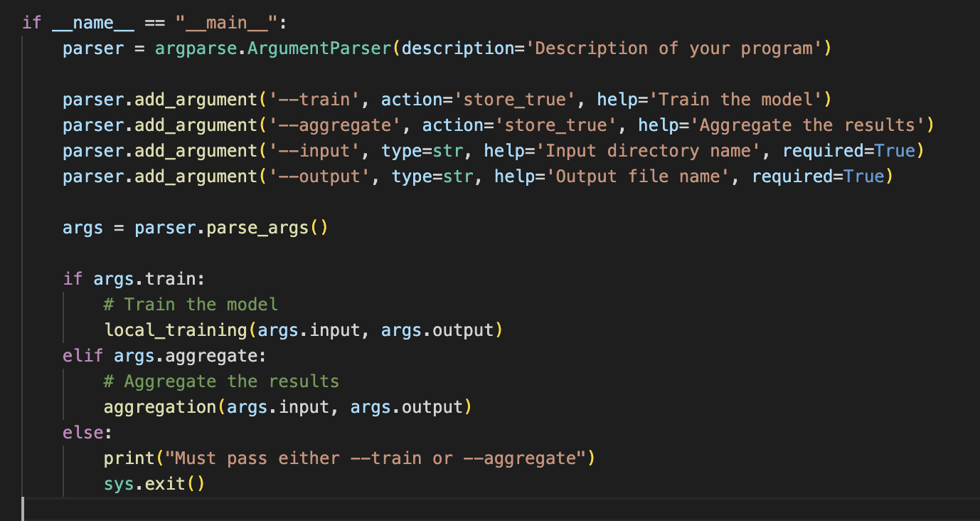
Task: Select the __name__ variable on first line
Action: click(93, 23)
